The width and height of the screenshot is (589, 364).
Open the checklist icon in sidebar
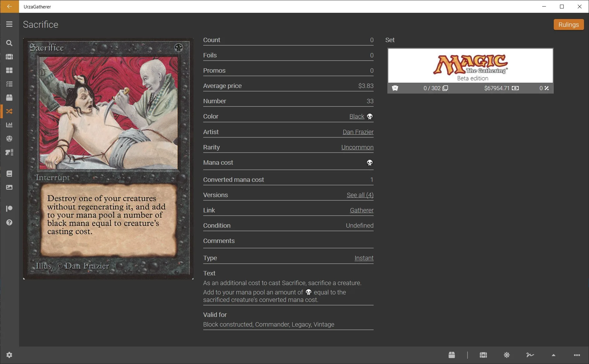click(9, 84)
